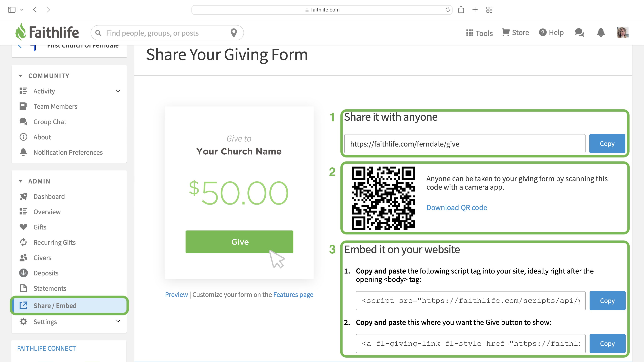The image size is (644, 362).
Task: Click the location pin in search bar
Action: (234, 33)
